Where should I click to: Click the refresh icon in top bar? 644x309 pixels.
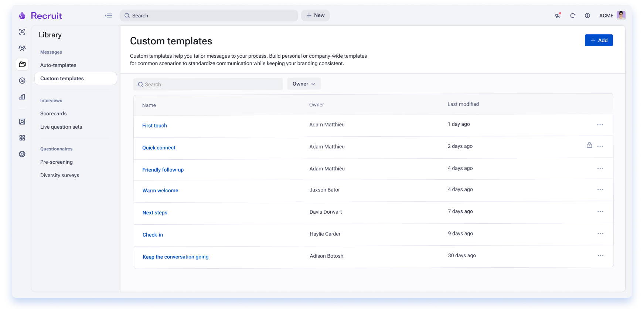coord(573,16)
